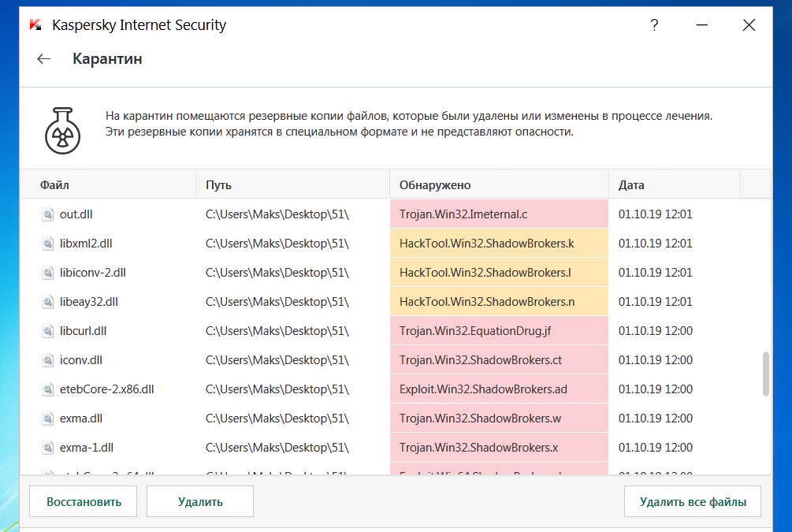Click the exma.dll file icon

point(47,419)
